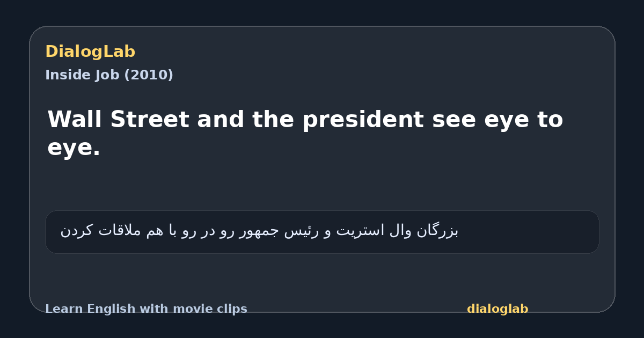Click "eye." on the second line
The height and width of the screenshot is (338, 644).
[74, 148]
